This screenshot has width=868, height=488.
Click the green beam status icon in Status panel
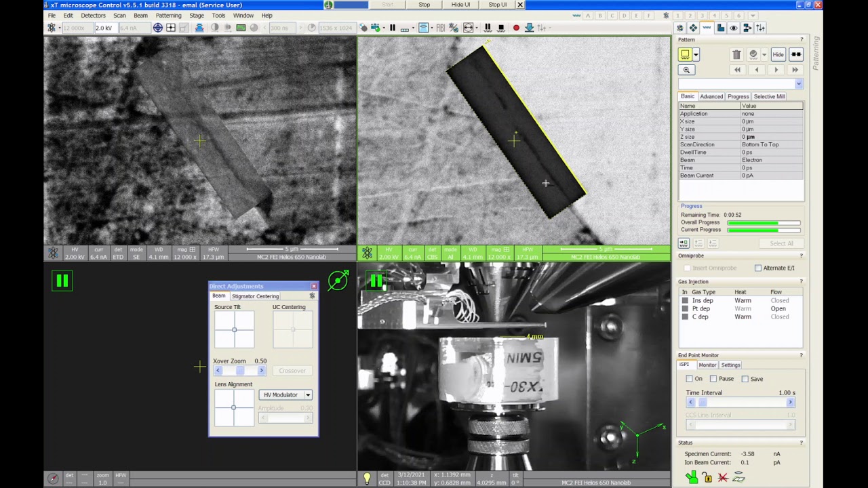click(x=691, y=477)
